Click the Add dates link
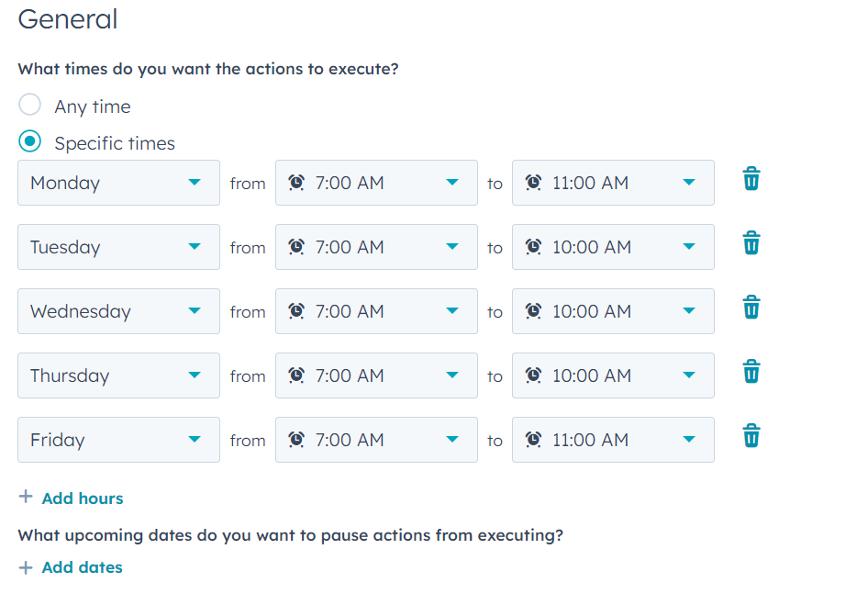This screenshot has width=868, height=605. click(82, 566)
